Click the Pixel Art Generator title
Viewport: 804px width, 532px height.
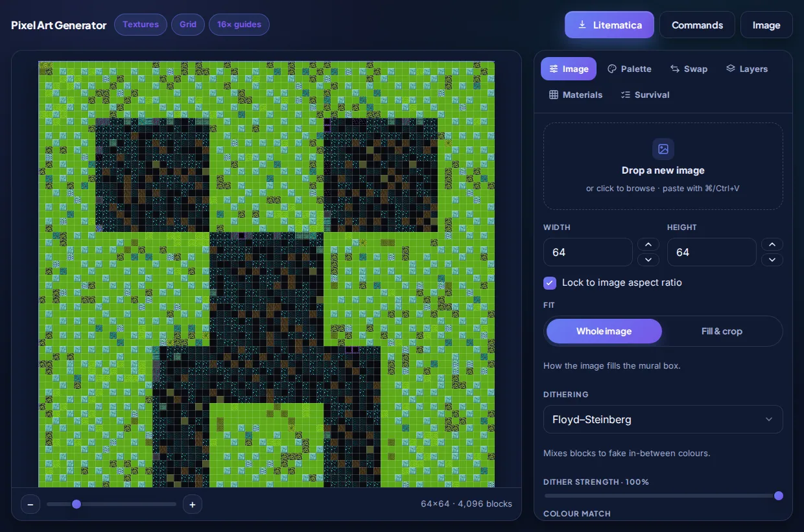click(59, 25)
